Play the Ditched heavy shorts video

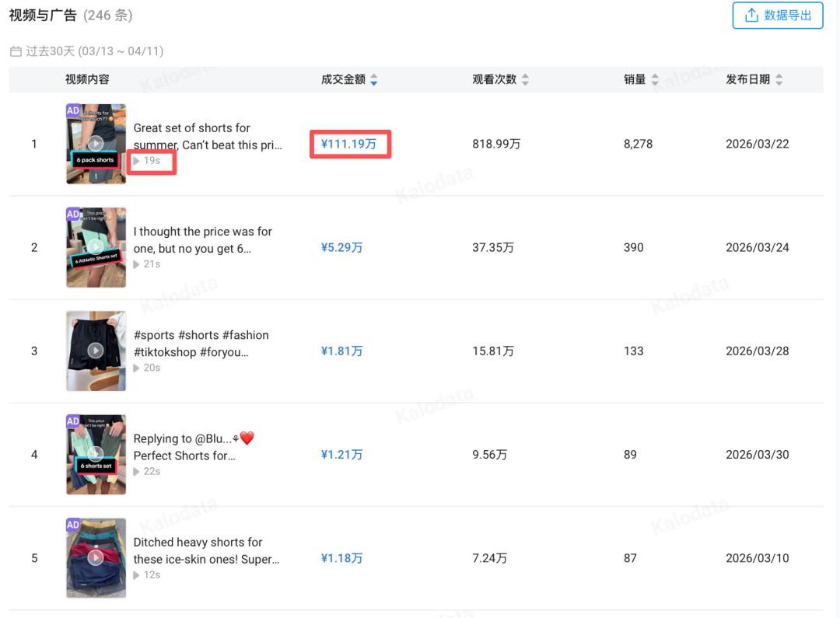[x=95, y=557]
